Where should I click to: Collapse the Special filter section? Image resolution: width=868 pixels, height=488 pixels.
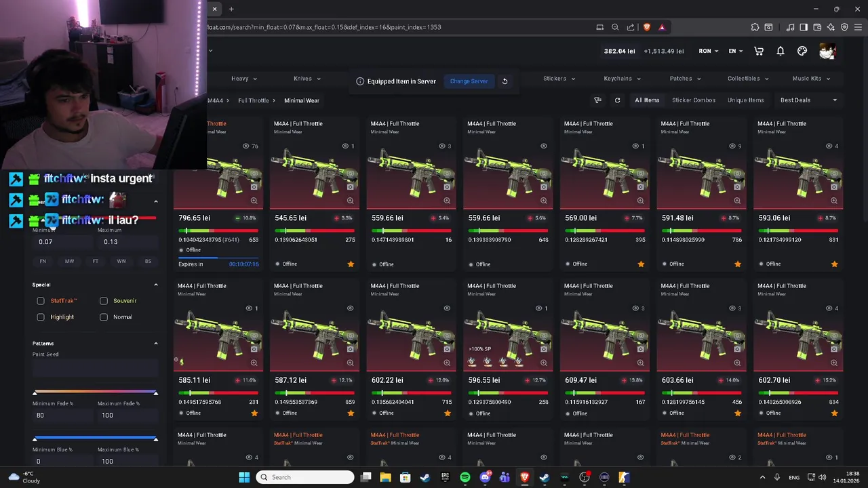click(x=155, y=285)
